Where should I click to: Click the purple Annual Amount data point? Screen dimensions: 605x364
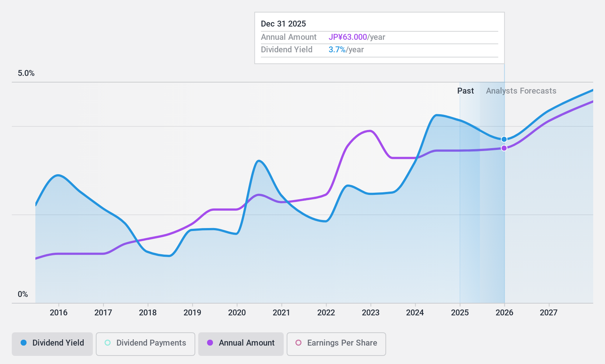[504, 148]
